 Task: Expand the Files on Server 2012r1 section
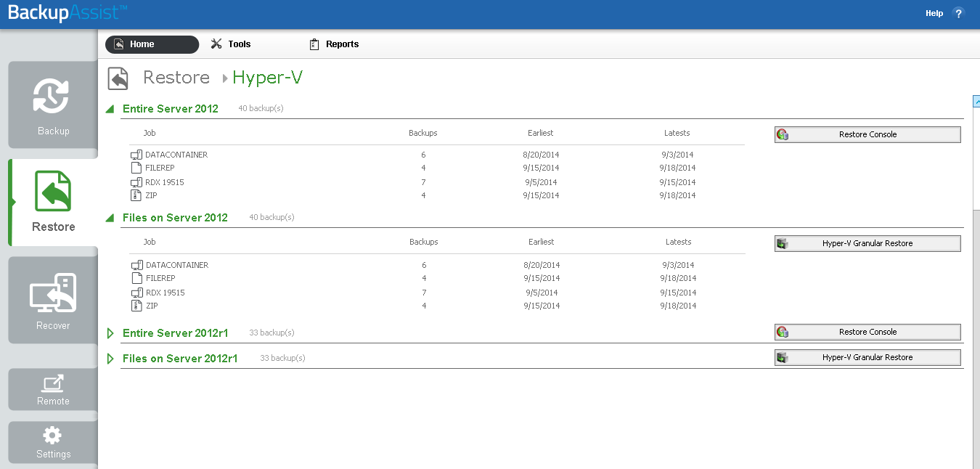[110, 359]
